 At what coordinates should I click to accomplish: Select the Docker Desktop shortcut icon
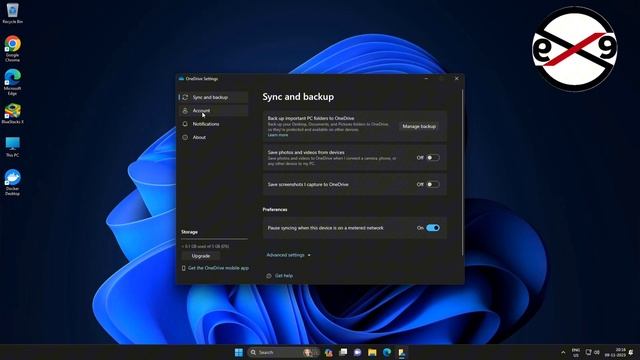click(x=12, y=183)
